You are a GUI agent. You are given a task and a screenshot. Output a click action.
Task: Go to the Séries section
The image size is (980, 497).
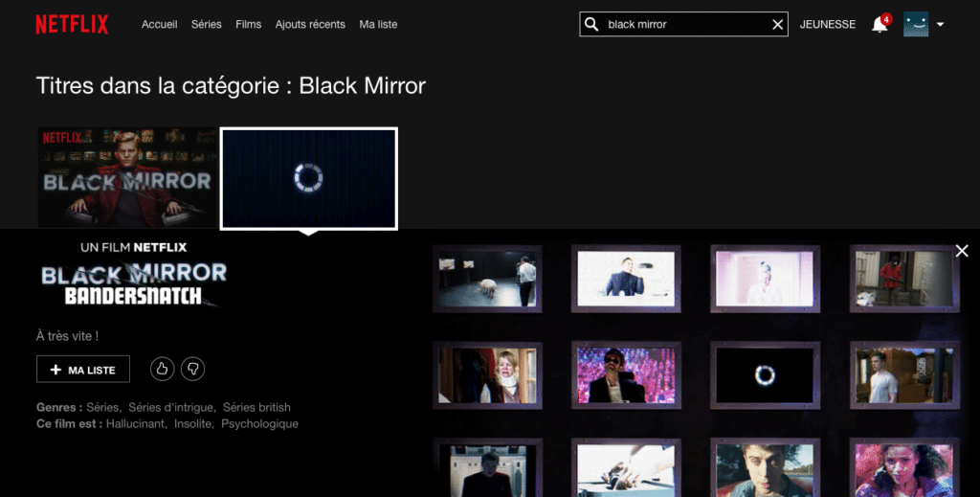206,24
